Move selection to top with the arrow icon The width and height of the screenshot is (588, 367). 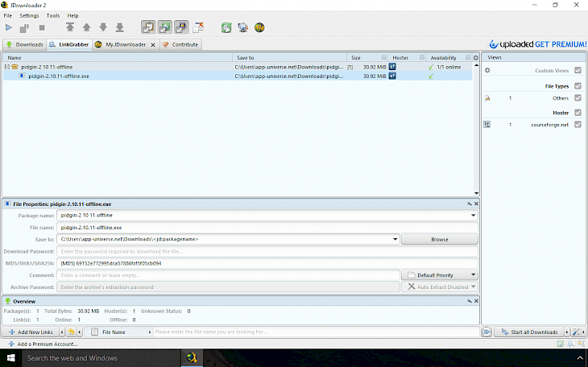tap(70, 27)
